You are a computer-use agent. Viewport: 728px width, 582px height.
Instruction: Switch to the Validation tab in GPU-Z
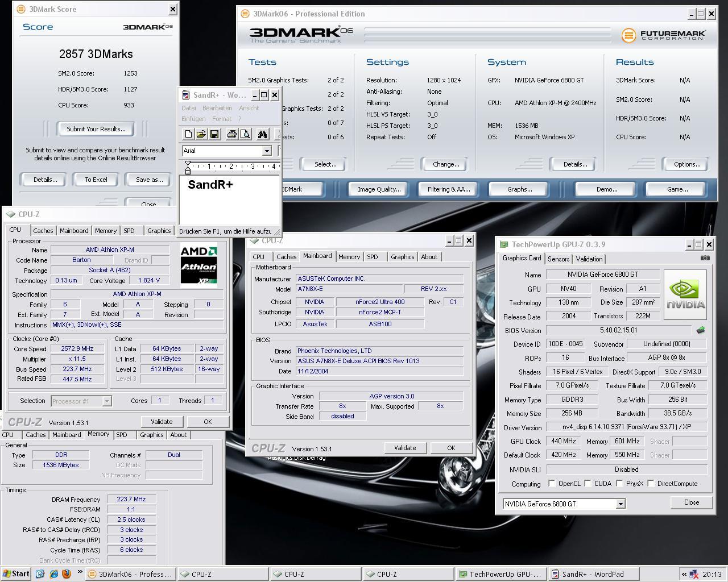tap(589, 259)
